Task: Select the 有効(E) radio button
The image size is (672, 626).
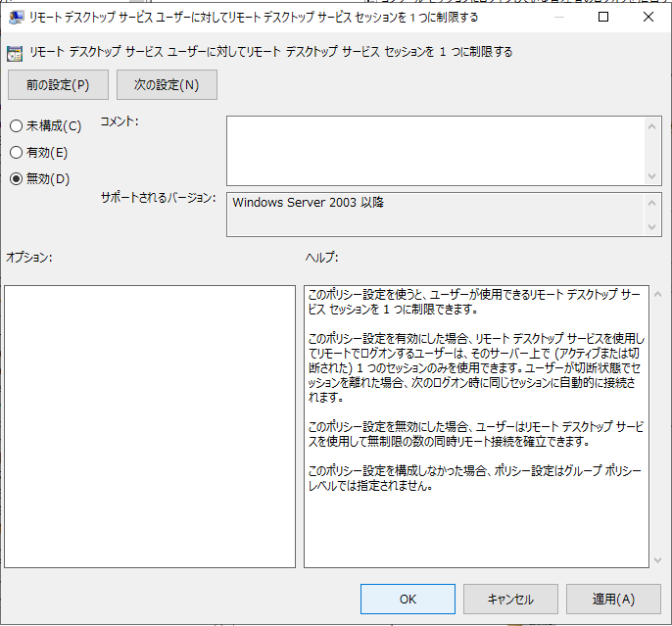Action: (x=16, y=153)
